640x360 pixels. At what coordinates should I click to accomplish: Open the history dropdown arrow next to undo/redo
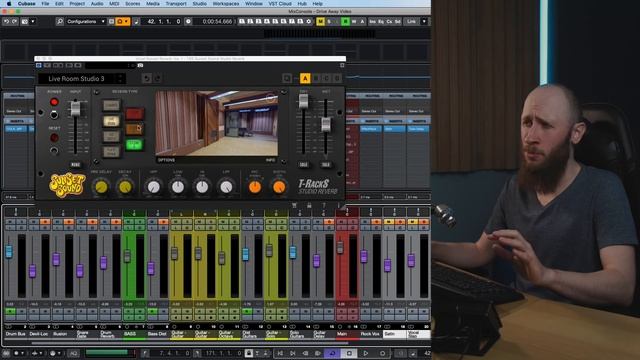coord(33,21)
